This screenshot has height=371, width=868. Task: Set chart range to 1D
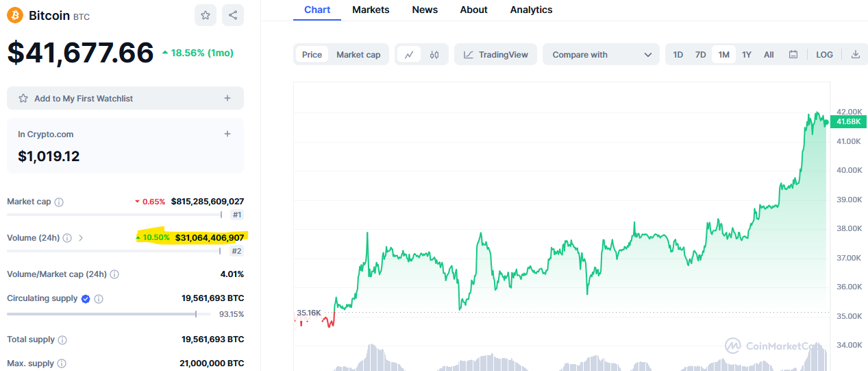(678, 55)
